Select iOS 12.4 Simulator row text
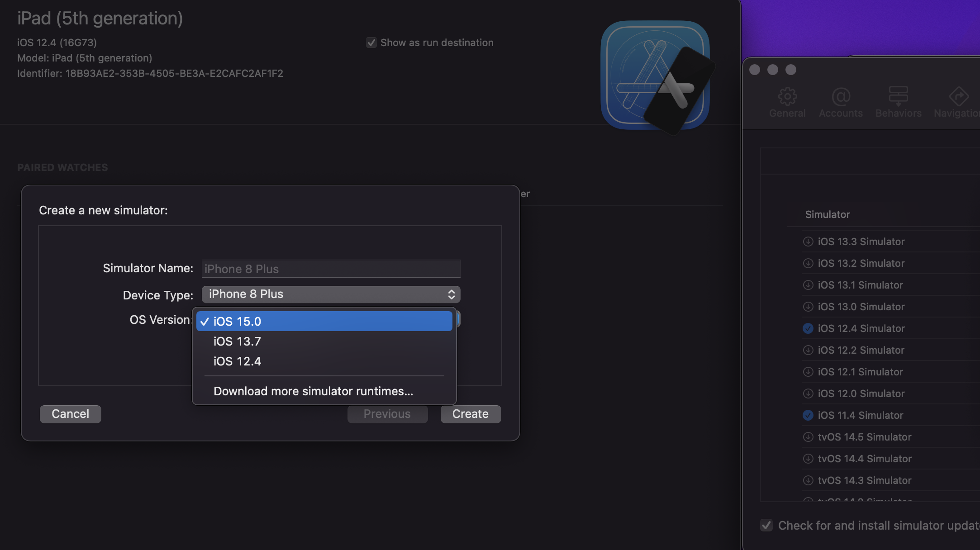 pos(861,328)
